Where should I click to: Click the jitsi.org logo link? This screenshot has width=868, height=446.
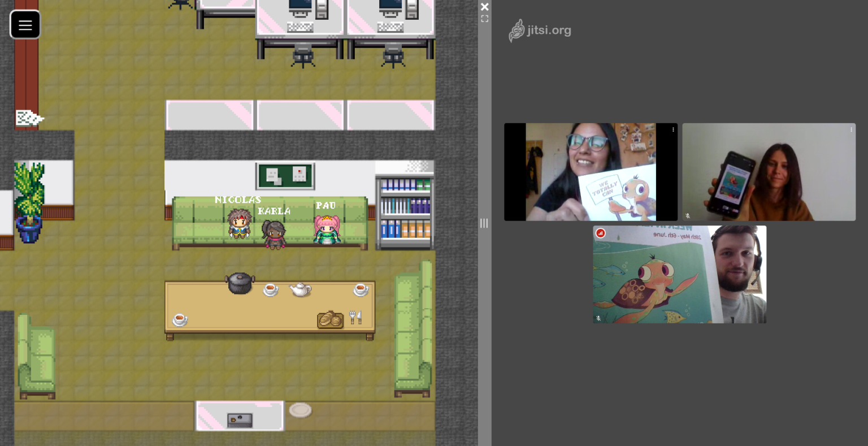[540, 31]
